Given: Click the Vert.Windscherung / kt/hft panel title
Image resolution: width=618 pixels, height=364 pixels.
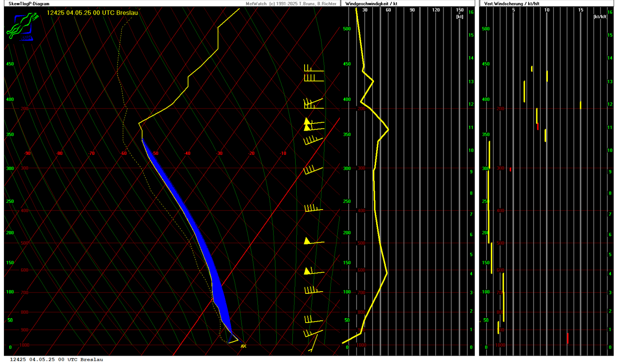Looking at the screenshot, I should click(511, 4).
